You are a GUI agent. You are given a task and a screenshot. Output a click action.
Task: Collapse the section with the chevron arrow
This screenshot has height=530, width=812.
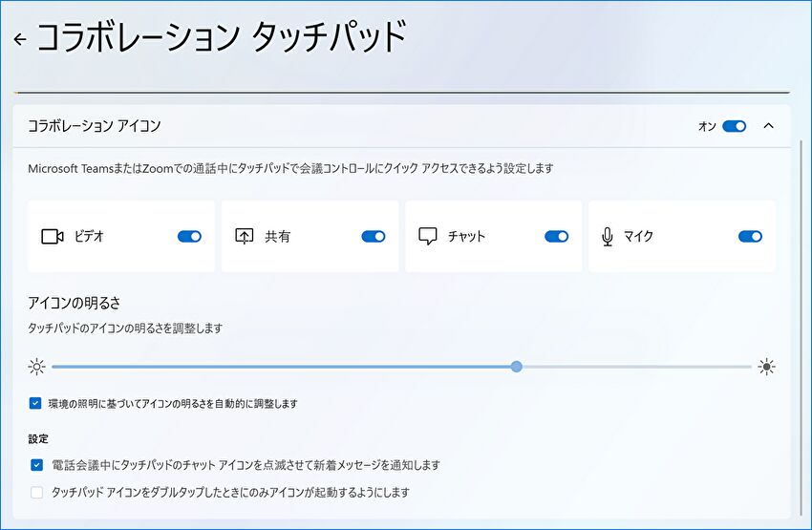[769, 126]
